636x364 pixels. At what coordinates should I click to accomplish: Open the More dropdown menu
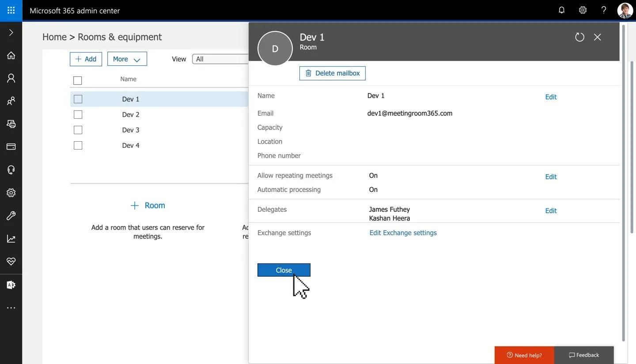(127, 59)
